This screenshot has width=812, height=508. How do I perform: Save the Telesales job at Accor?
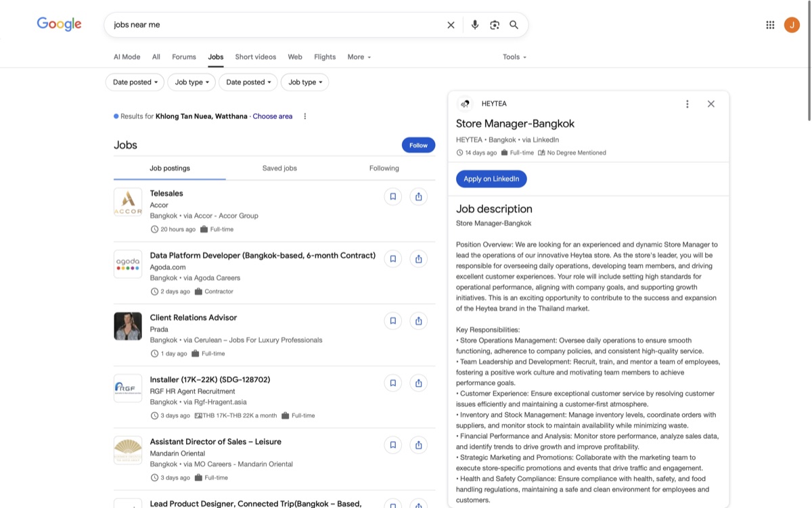tap(393, 196)
